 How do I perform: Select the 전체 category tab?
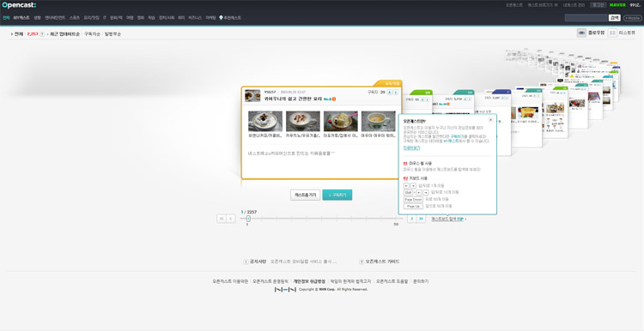6,18
